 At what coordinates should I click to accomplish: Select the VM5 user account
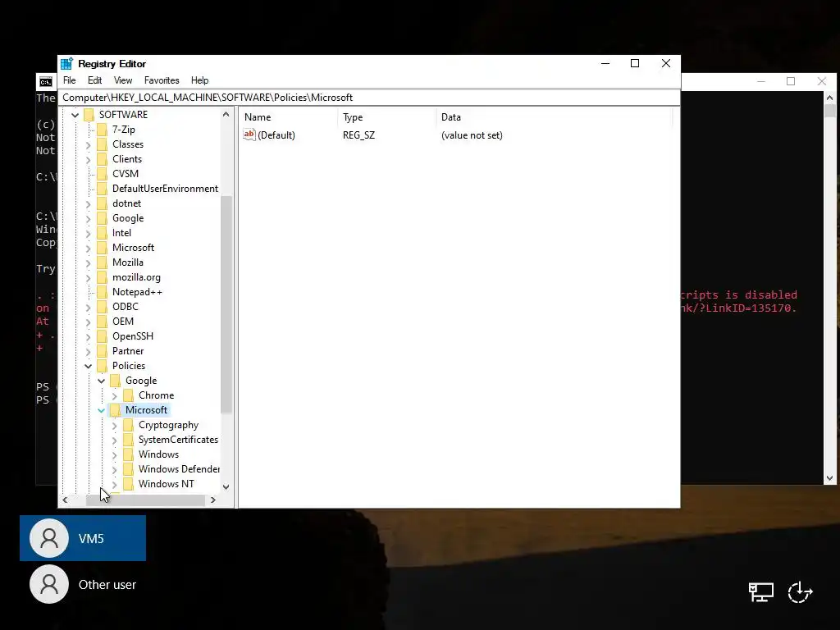coord(83,538)
